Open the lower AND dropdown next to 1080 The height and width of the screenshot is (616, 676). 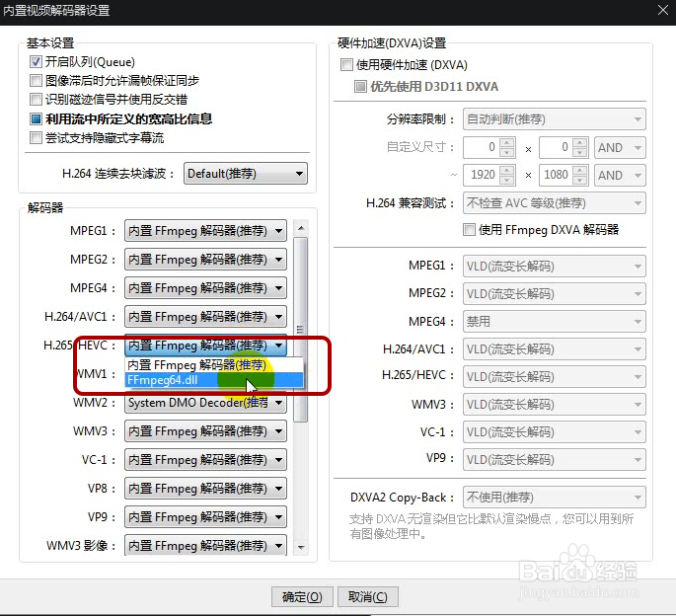620,175
